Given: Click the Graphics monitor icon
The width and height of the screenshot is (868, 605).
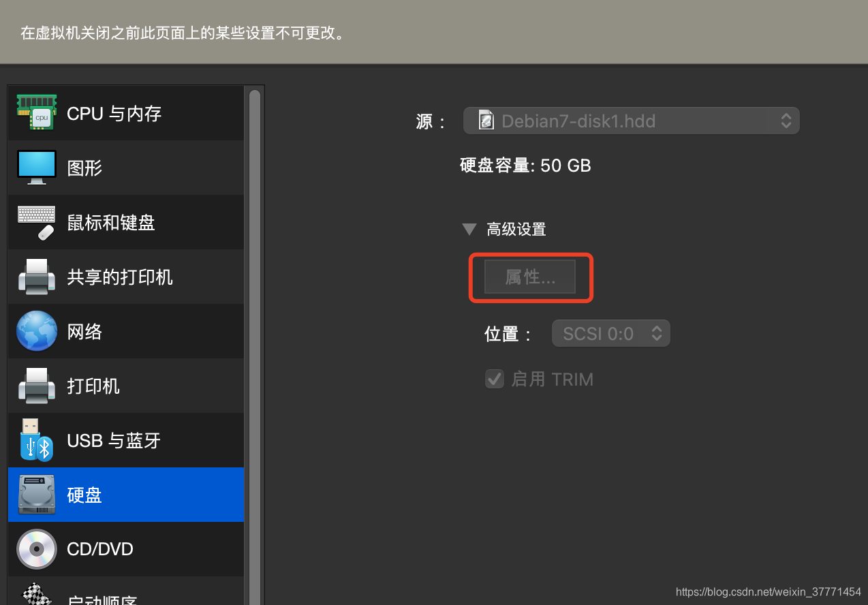Looking at the screenshot, I should (37, 168).
